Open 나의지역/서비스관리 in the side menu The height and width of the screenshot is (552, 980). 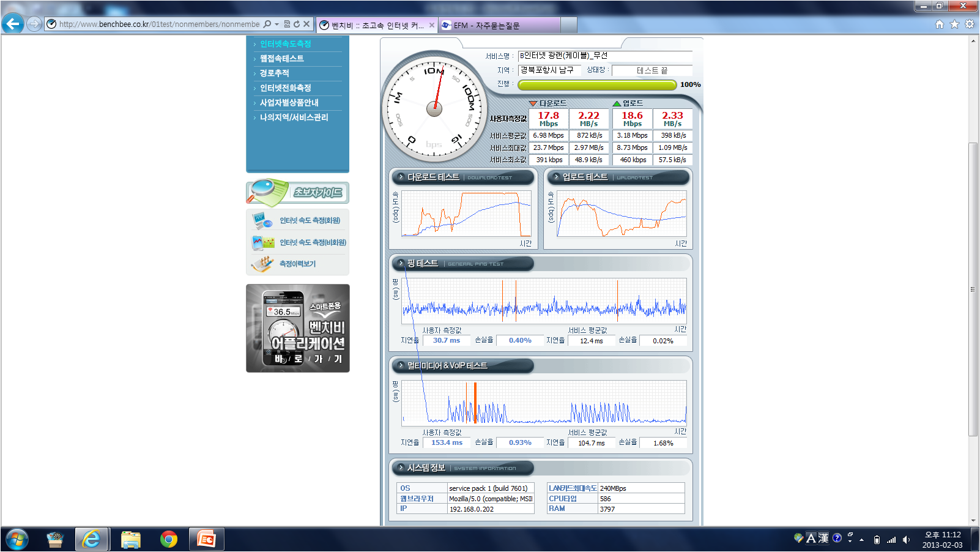pyautogui.click(x=294, y=117)
